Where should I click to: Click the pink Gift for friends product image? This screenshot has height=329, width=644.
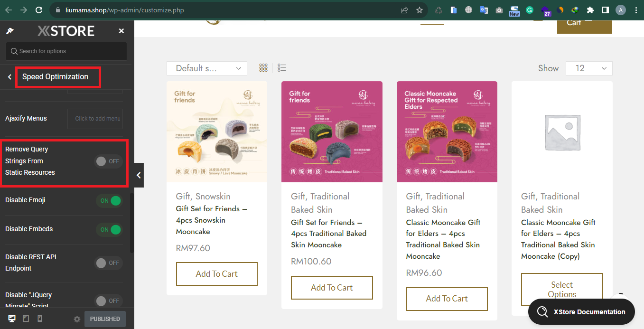pos(332,132)
